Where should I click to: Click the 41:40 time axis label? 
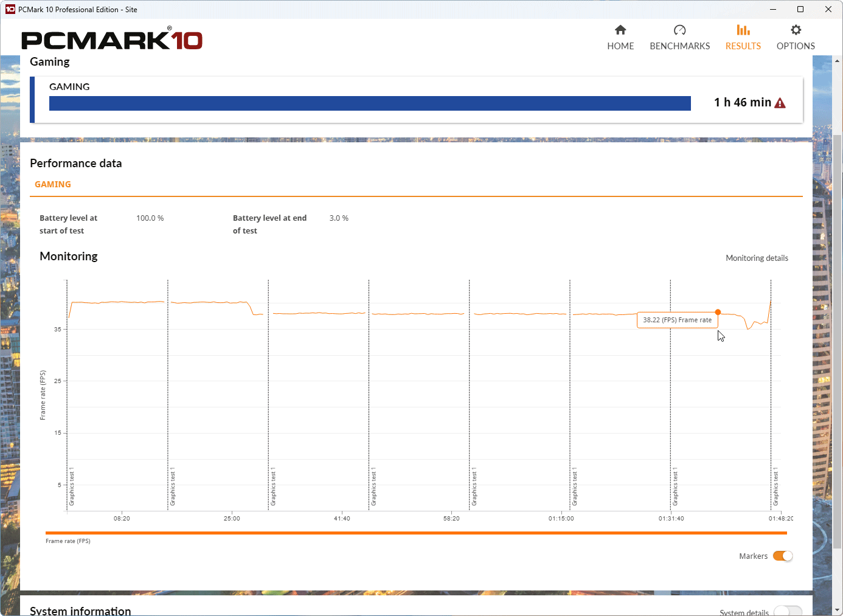click(342, 519)
